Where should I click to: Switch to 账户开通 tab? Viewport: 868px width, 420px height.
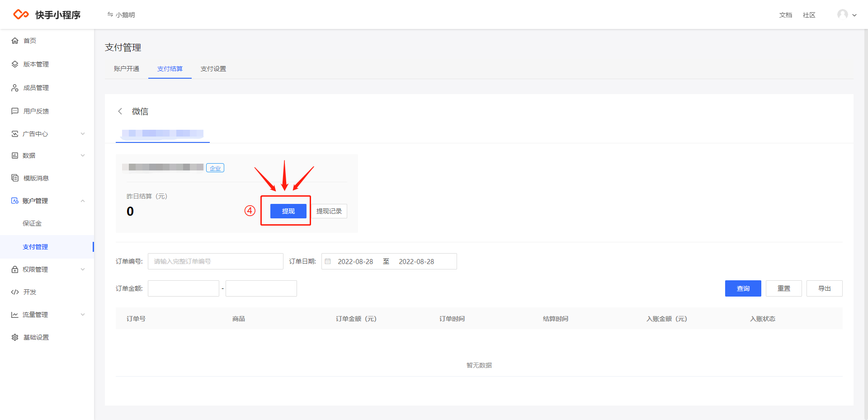click(x=127, y=69)
